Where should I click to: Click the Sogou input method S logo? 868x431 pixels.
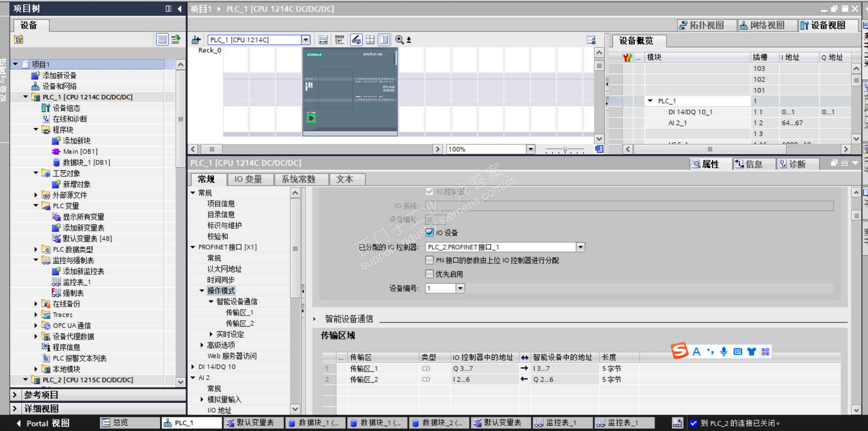pos(680,351)
